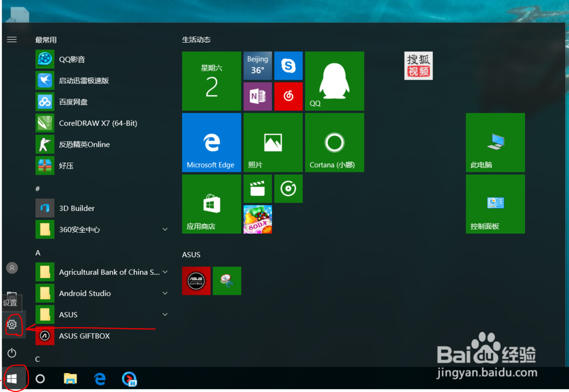Open the media player taskbar icon

coord(129,379)
